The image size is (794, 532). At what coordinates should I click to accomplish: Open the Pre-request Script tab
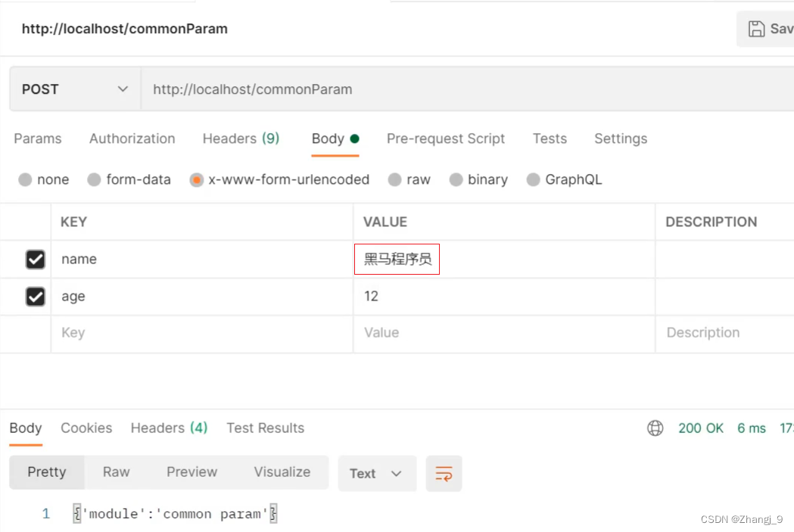click(x=446, y=138)
